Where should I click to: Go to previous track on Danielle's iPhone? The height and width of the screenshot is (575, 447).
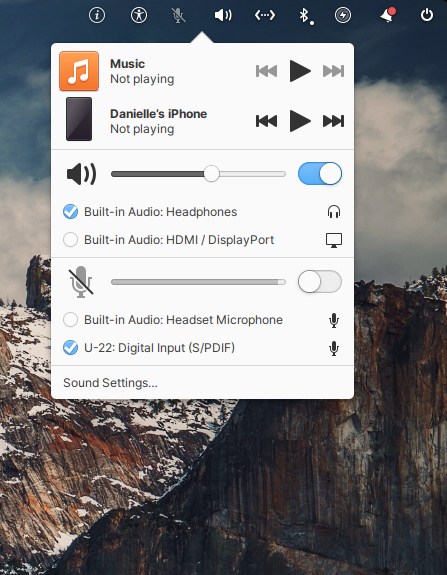[x=266, y=121]
